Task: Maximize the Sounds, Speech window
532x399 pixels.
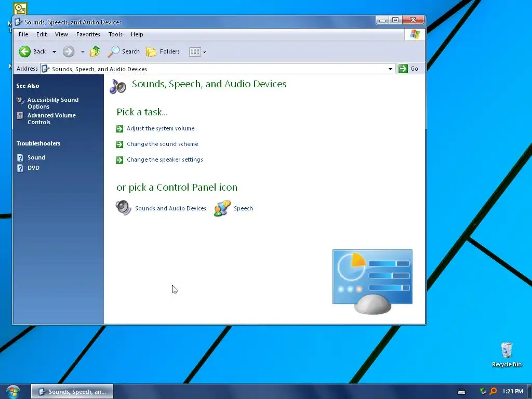Action: point(395,20)
